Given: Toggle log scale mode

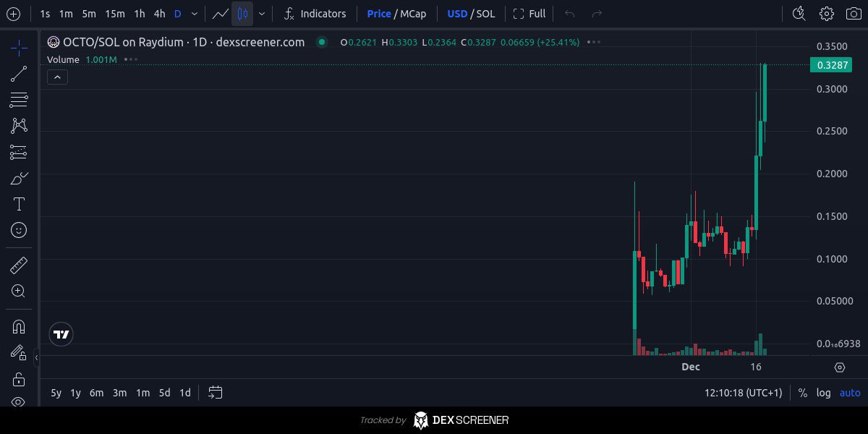Looking at the screenshot, I should 824,393.
